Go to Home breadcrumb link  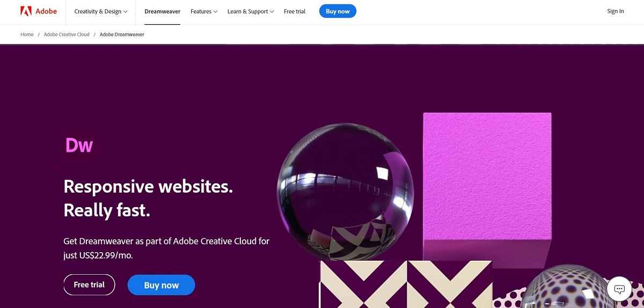pyautogui.click(x=27, y=34)
